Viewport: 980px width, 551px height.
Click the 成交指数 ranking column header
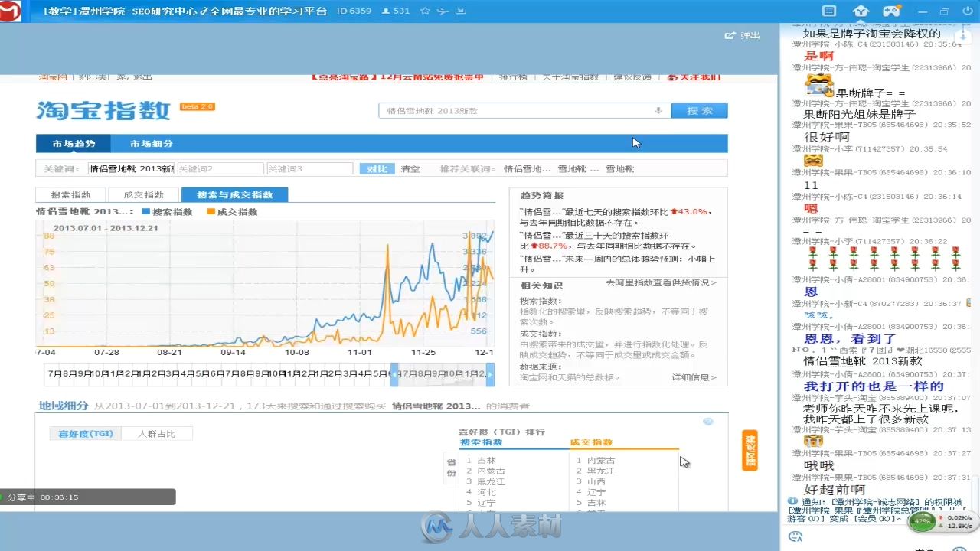(592, 442)
